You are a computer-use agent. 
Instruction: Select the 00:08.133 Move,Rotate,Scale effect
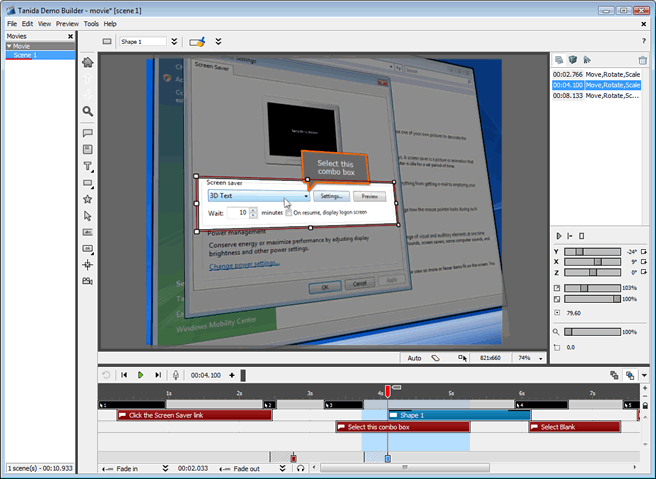coord(596,96)
